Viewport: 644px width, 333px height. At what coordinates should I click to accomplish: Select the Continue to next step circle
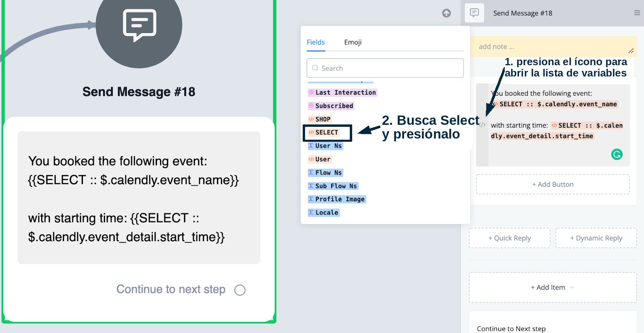point(240,290)
